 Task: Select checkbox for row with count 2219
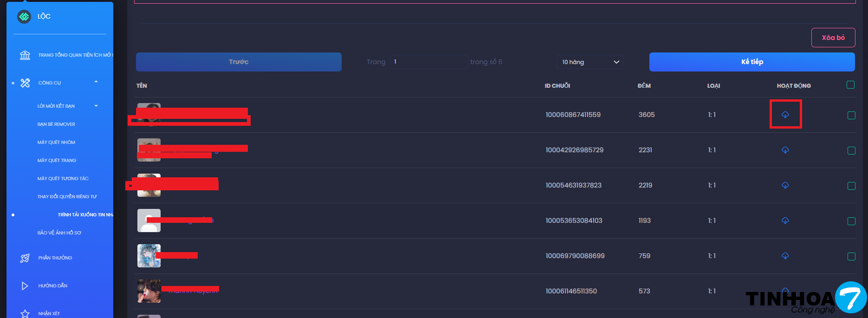point(851,186)
